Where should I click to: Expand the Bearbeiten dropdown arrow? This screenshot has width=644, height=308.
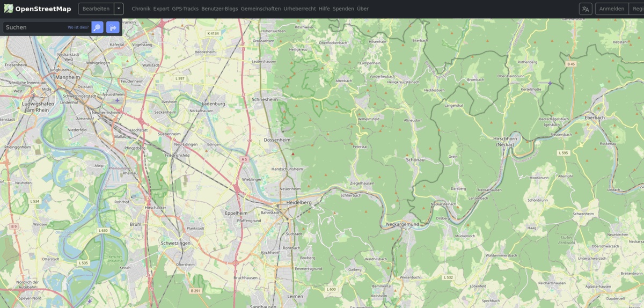point(119,9)
